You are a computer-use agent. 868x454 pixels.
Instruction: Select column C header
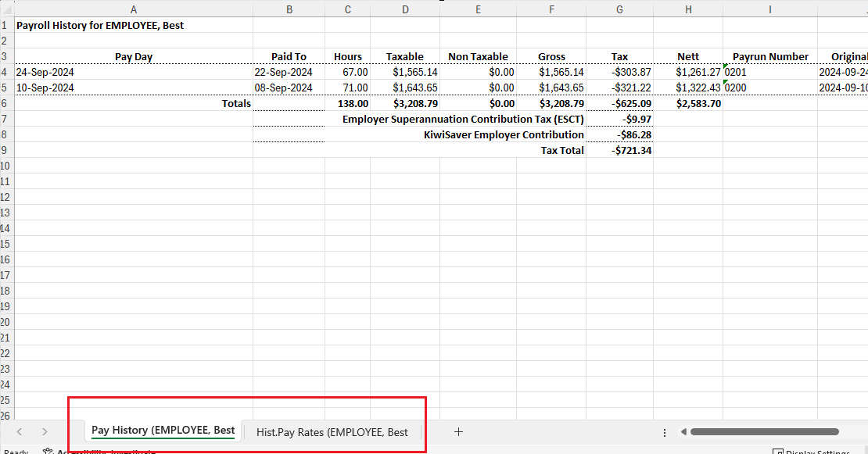[x=348, y=9]
